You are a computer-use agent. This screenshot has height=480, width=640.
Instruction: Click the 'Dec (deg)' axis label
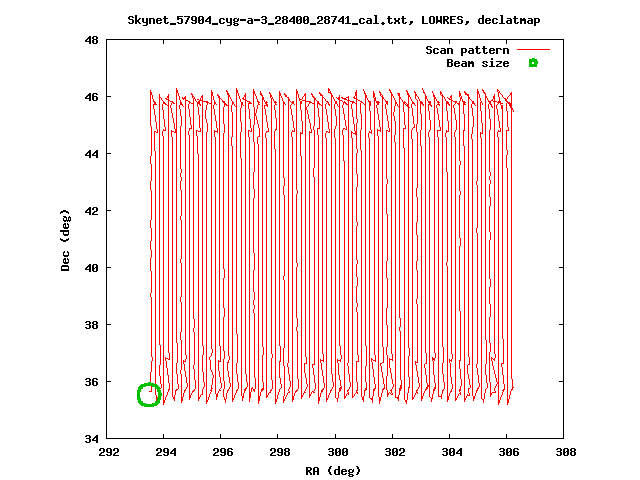pos(65,240)
